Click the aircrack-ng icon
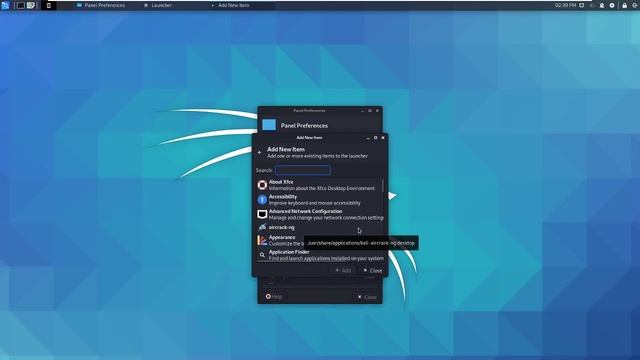This screenshot has width=640, height=360. coord(262,227)
